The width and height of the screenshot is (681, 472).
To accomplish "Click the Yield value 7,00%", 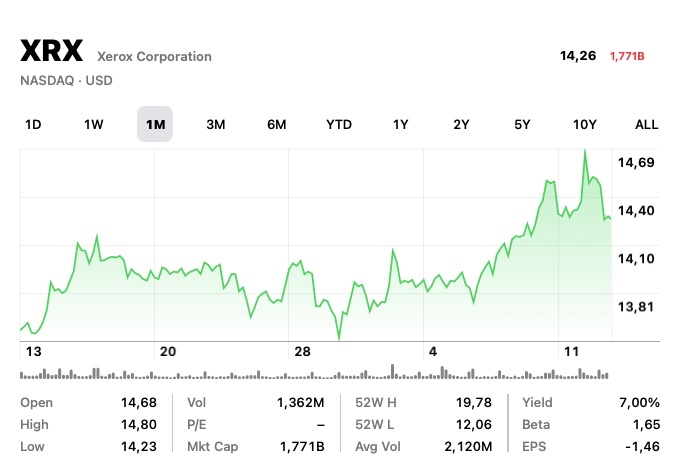I will 639,403.
